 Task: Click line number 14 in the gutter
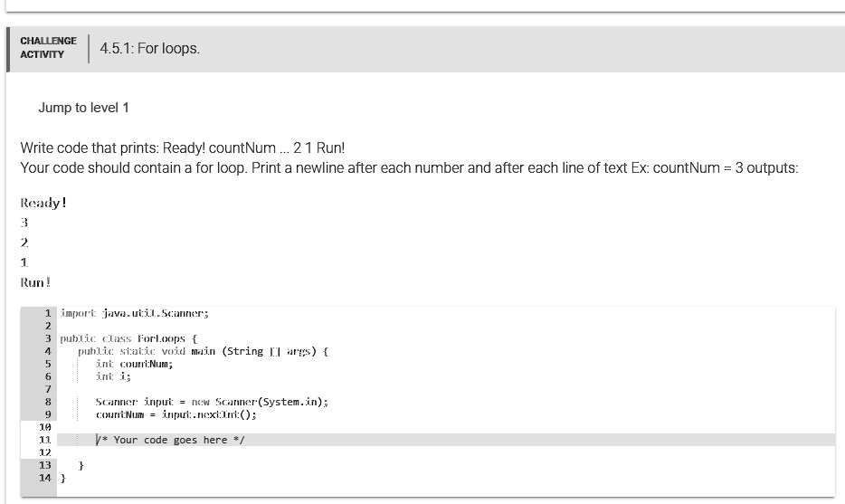click(x=45, y=478)
